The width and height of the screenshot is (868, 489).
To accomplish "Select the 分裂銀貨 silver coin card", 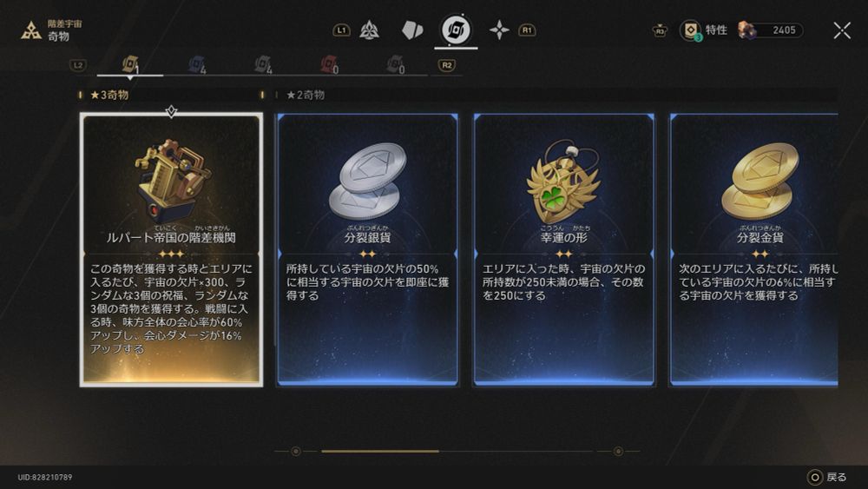I will tap(367, 250).
